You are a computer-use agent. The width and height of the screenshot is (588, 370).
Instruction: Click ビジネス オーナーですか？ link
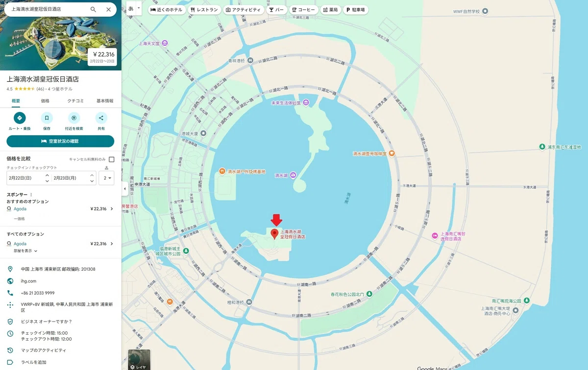(x=47, y=322)
